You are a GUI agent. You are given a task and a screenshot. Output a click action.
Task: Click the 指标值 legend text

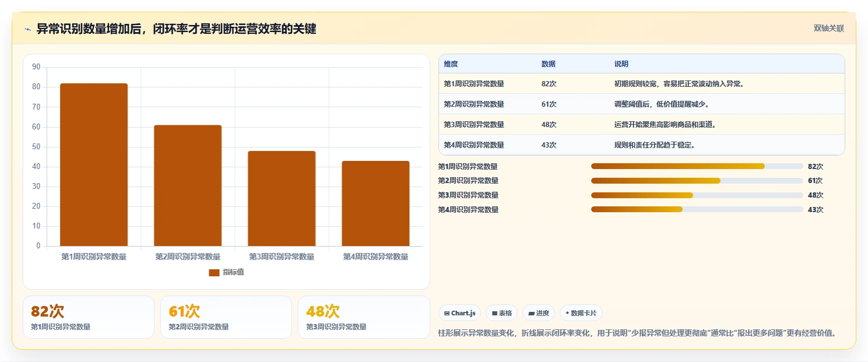click(233, 272)
